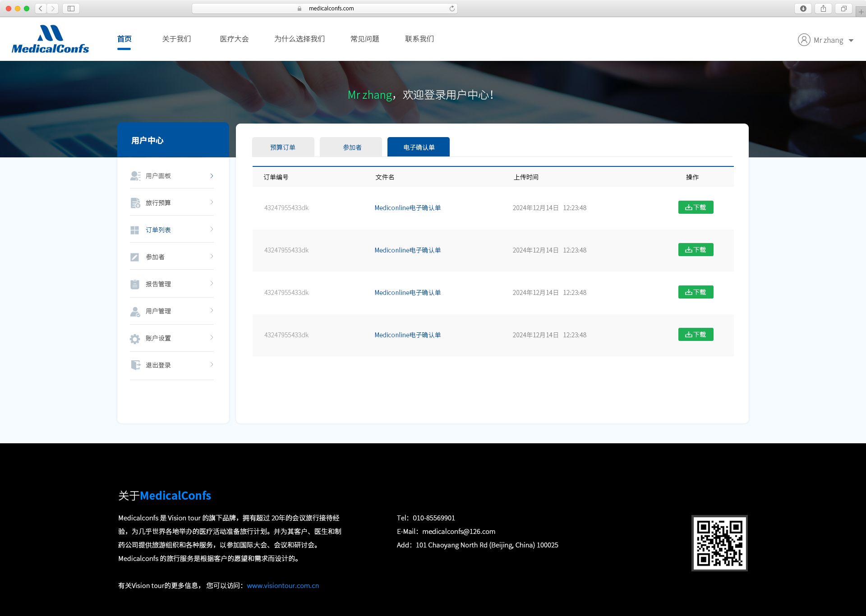Click the Safari forward button
866x616 pixels.
point(53,9)
